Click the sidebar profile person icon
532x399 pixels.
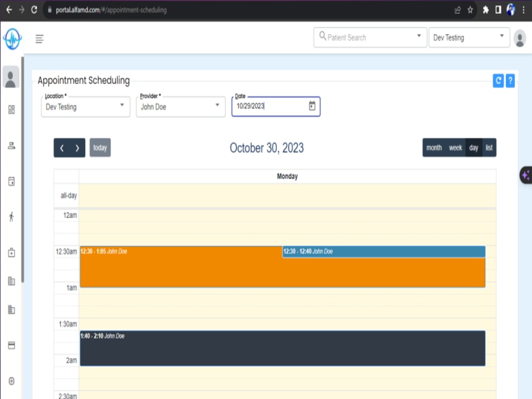pos(11,77)
